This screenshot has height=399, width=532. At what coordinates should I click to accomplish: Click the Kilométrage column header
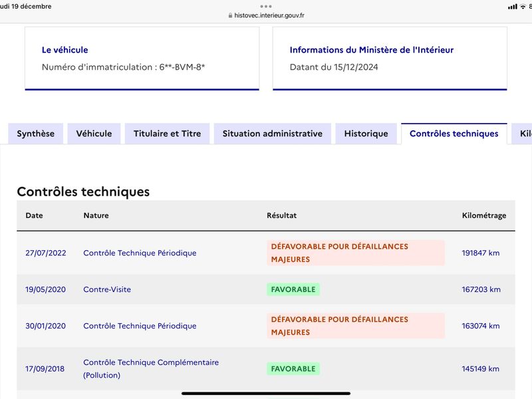click(x=484, y=215)
